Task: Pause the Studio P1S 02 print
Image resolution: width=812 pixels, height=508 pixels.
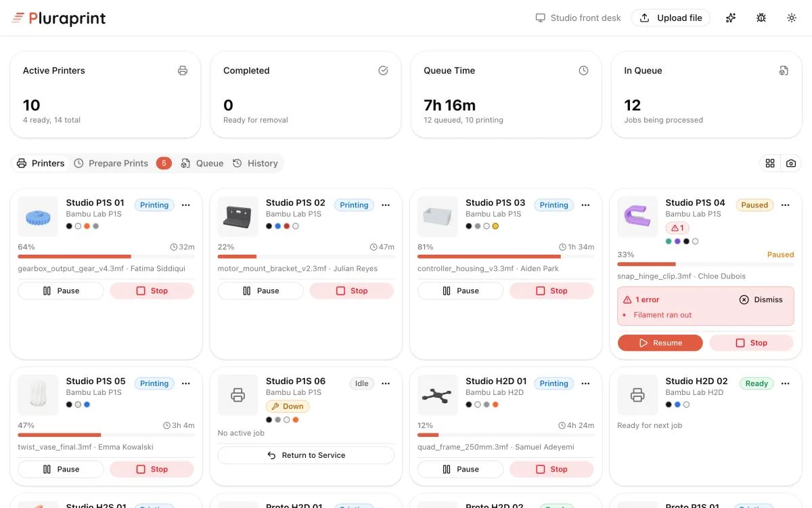Action: click(261, 291)
